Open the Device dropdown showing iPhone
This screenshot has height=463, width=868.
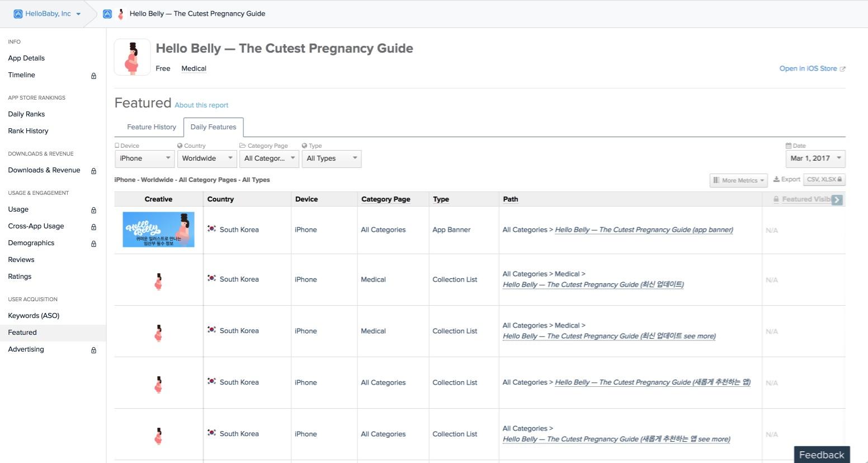coord(145,158)
